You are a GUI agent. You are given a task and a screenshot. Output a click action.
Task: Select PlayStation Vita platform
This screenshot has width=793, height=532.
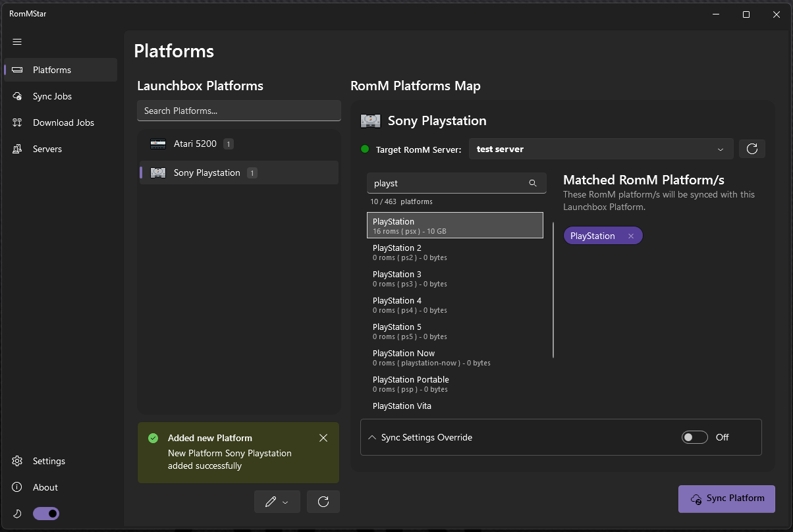pyautogui.click(x=455, y=406)
